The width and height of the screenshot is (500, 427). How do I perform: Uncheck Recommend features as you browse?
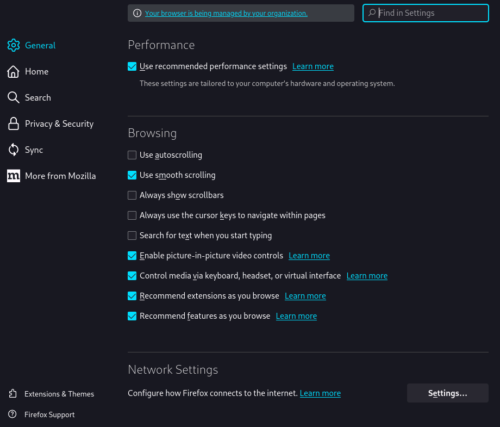click(132, 316)
